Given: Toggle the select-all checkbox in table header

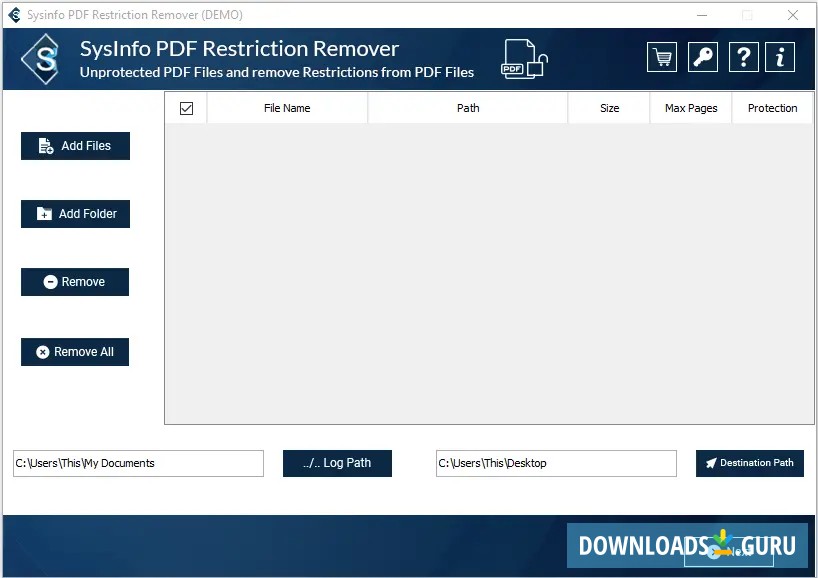Looking at the screenshot, I should [x=186, y=109].
